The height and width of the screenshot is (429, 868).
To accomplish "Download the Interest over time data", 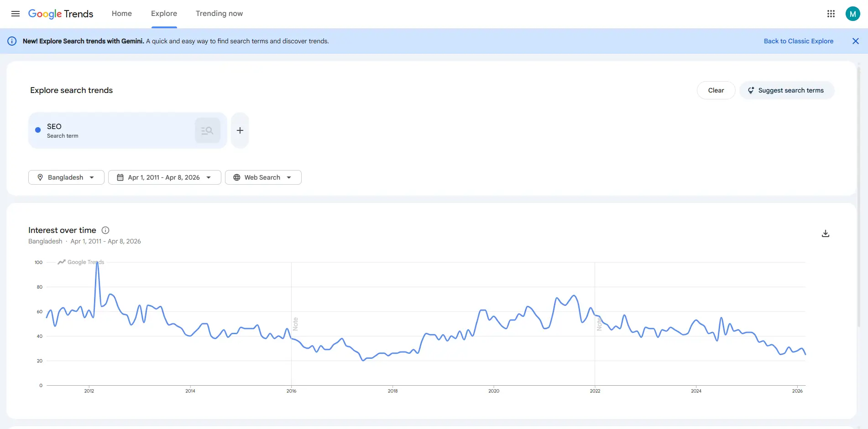I will pos(826,233).
